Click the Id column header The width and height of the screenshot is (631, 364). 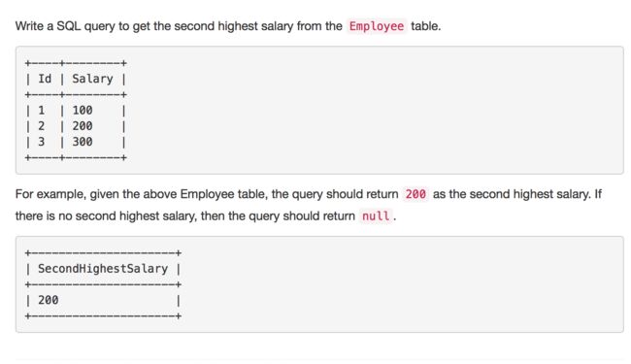coord(45,79)
